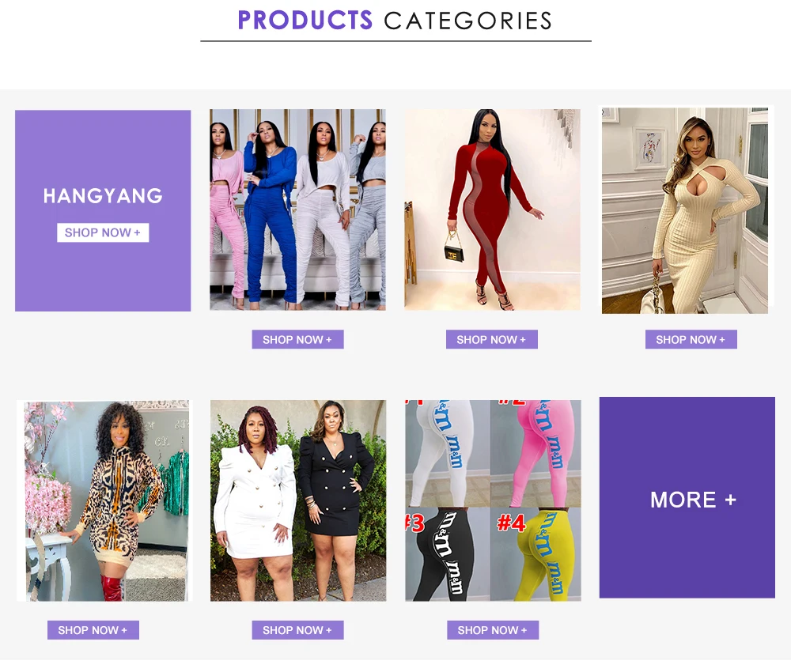Open the purple MORE + tile
The height and width of the screenshot is (672, 791).
(687, 498)
